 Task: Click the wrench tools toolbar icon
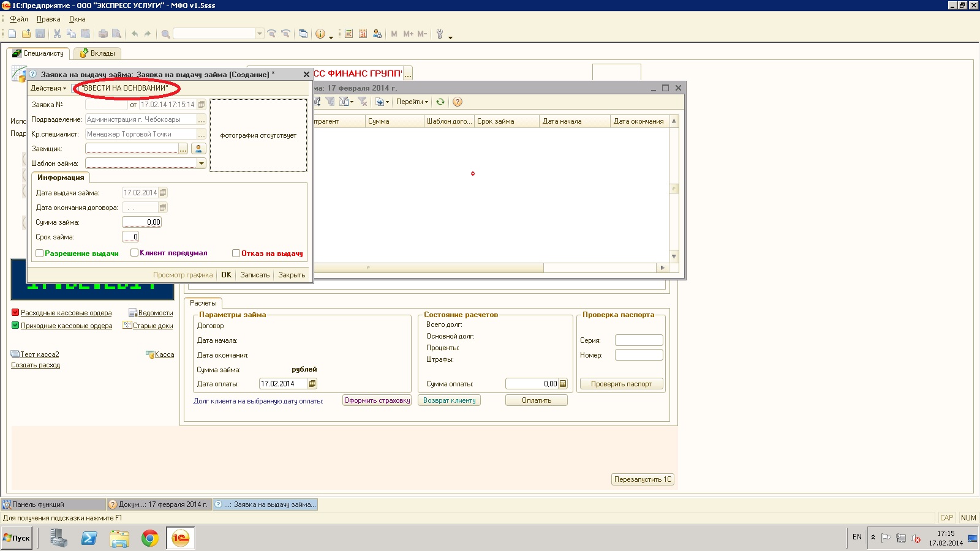(440, 34)
